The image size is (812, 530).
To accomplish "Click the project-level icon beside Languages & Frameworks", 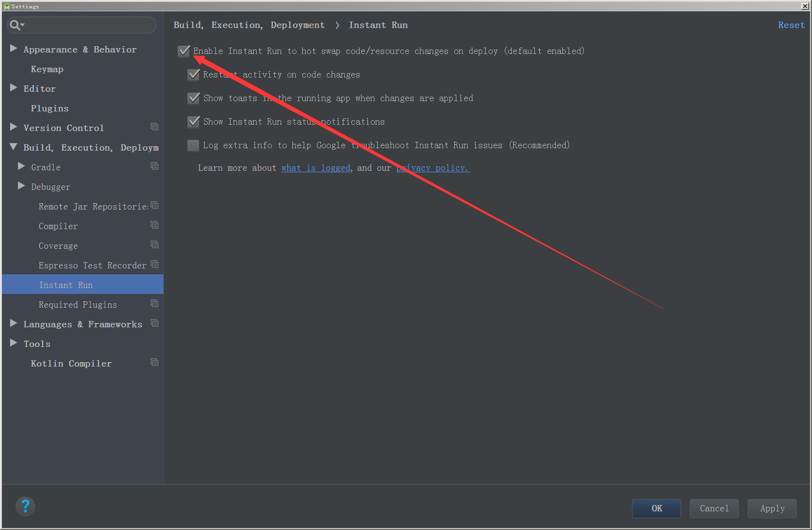I will pyautogui.click(x=155, y=323).
